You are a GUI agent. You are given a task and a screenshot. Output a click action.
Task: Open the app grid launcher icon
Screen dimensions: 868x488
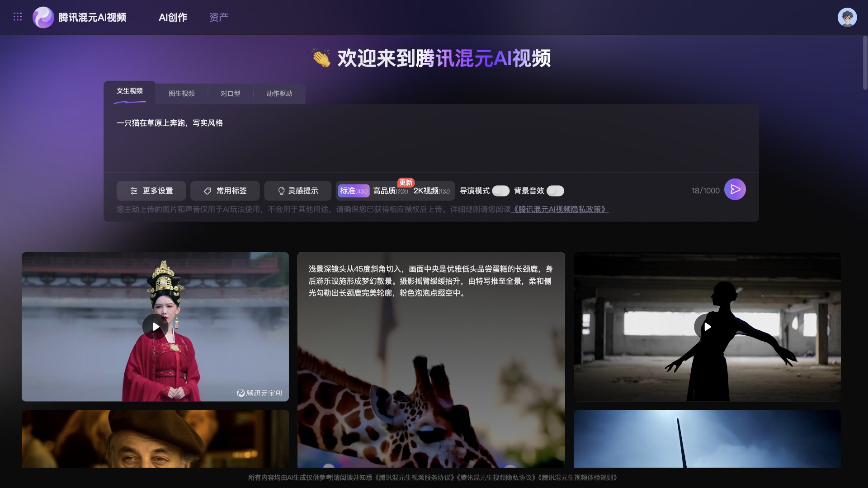tap(18, 16)
